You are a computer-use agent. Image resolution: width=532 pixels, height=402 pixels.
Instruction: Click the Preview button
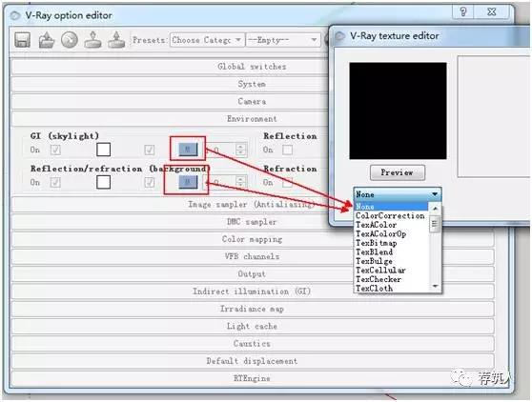(398, 172)
